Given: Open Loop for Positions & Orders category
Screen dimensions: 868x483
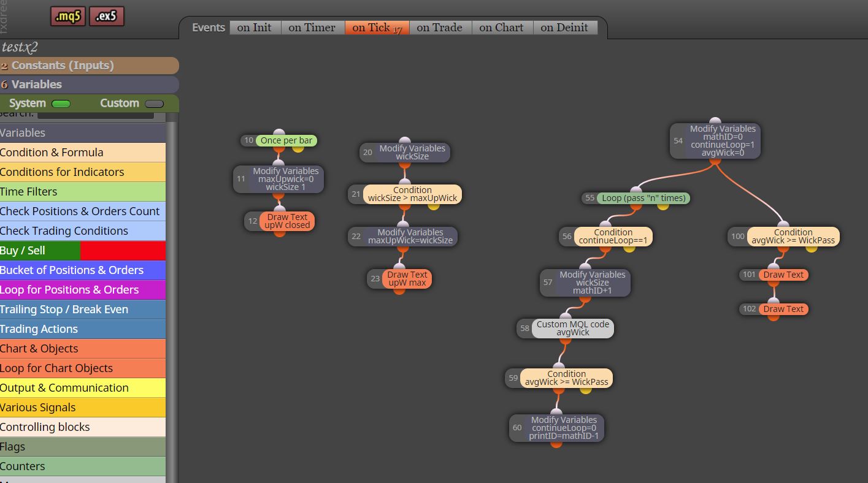Looking at the screenshot, I should [x=83, y=290].
